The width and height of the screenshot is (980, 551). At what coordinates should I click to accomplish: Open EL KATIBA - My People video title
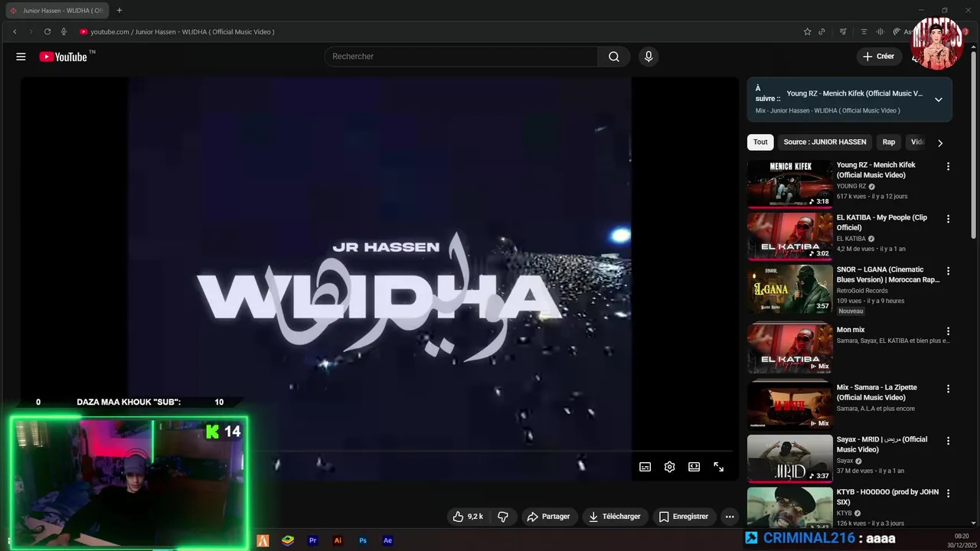pos(881,222)
